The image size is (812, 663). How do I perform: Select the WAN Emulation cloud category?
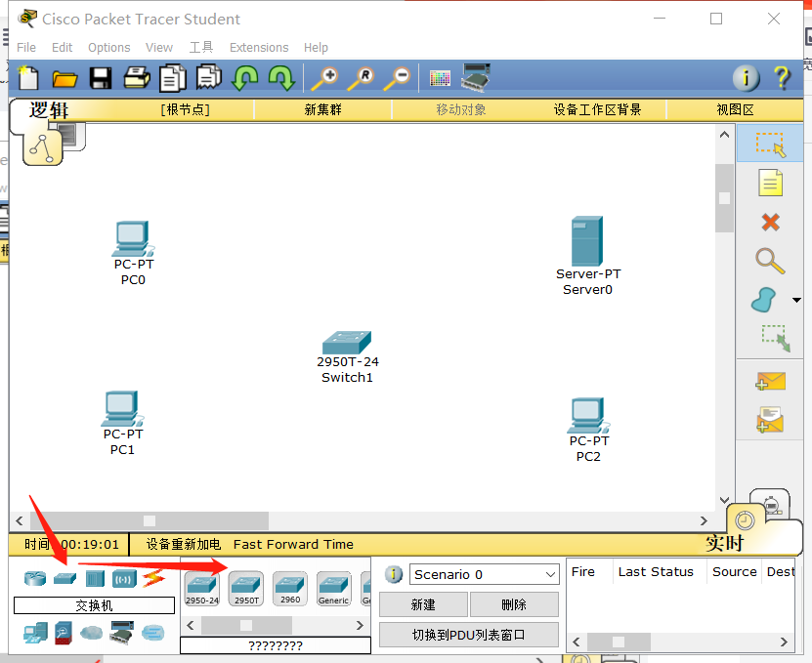(92, 633)
